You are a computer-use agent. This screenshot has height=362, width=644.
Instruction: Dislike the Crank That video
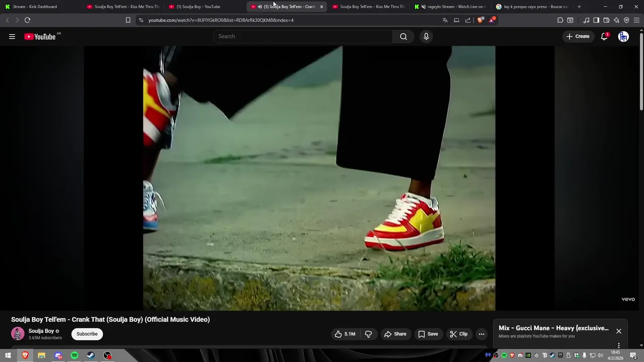[368, 334]
